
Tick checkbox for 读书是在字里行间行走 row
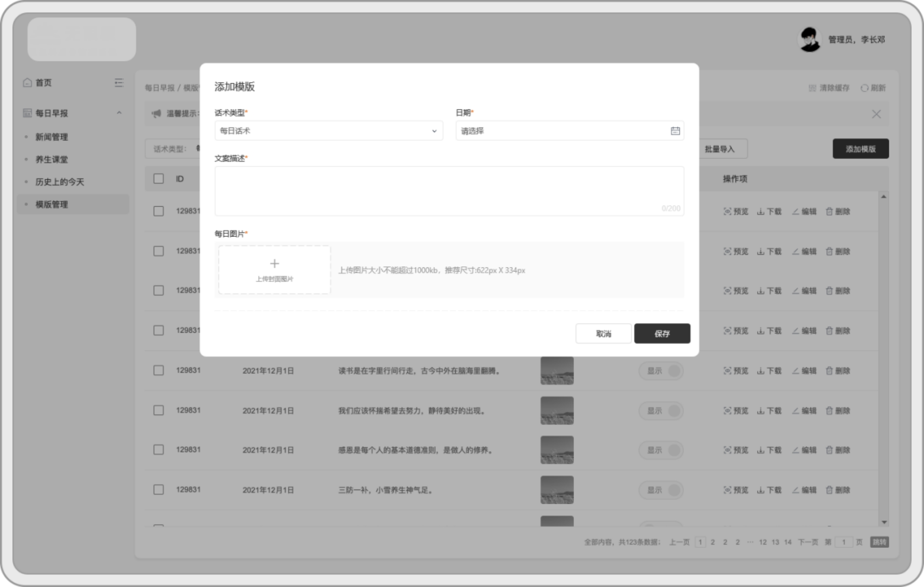click(159, 370)
